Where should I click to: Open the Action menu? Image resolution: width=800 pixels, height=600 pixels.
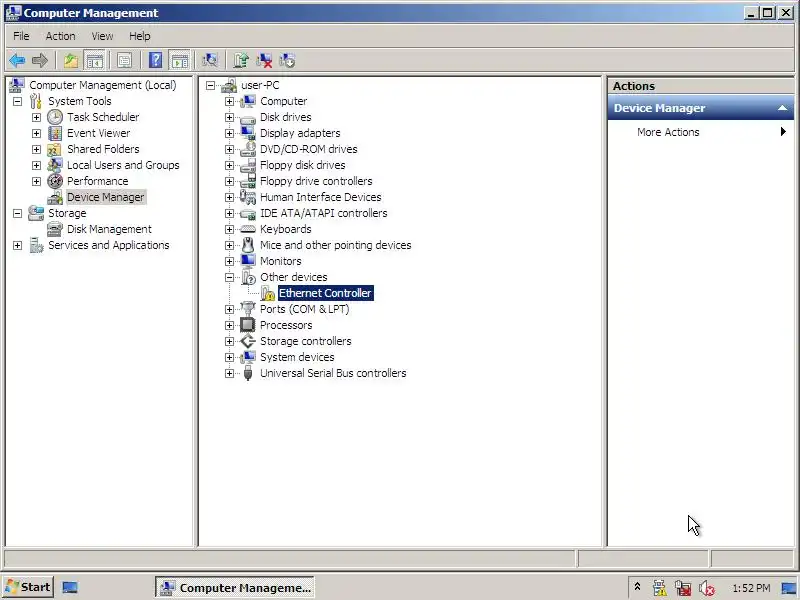pyautogui.click(x=60, y=36)
